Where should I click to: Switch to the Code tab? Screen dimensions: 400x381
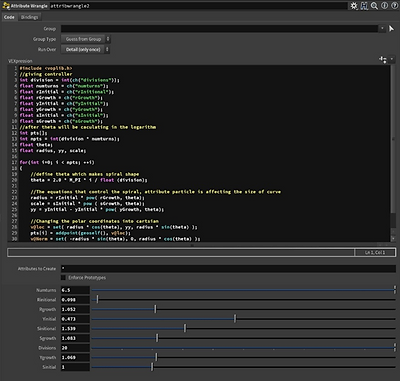click(x=9, y=17)
